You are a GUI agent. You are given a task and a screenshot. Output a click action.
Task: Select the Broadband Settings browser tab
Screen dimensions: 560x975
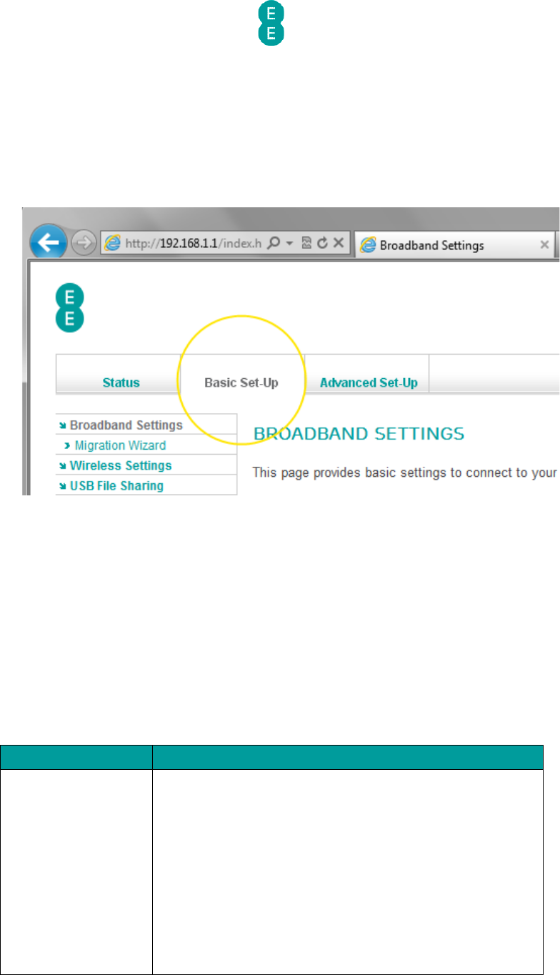coord(455,244)
